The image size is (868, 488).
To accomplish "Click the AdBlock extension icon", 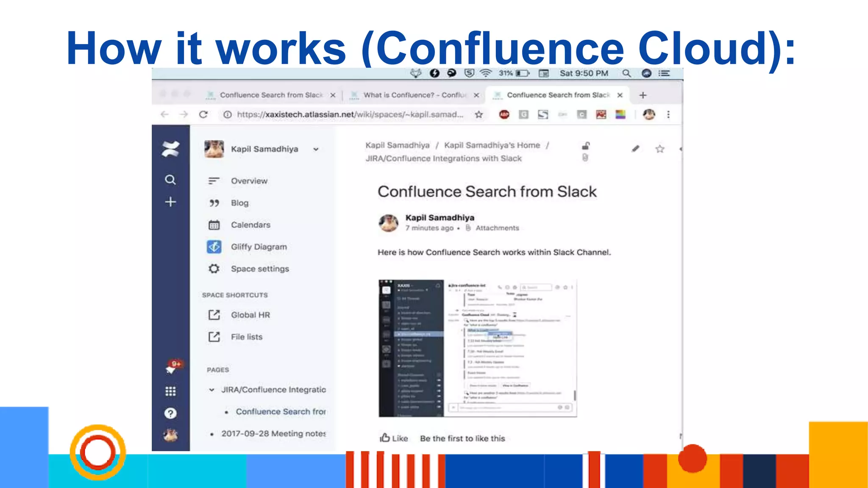I will 504,114.
